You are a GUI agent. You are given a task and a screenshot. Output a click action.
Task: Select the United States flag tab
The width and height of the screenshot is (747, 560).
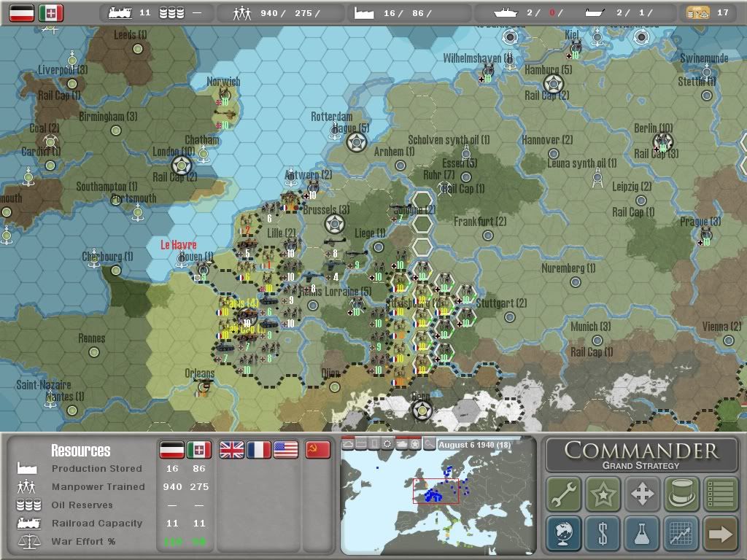(286, 449)
